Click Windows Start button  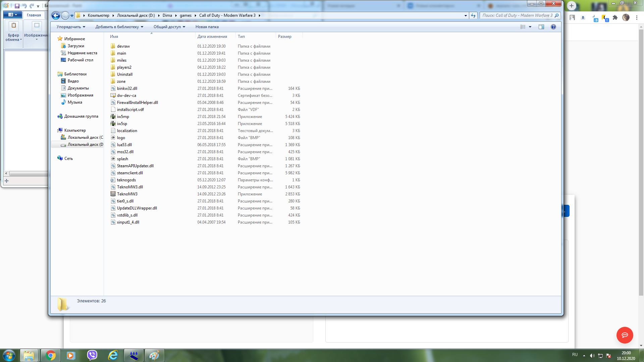pos(9,355)
